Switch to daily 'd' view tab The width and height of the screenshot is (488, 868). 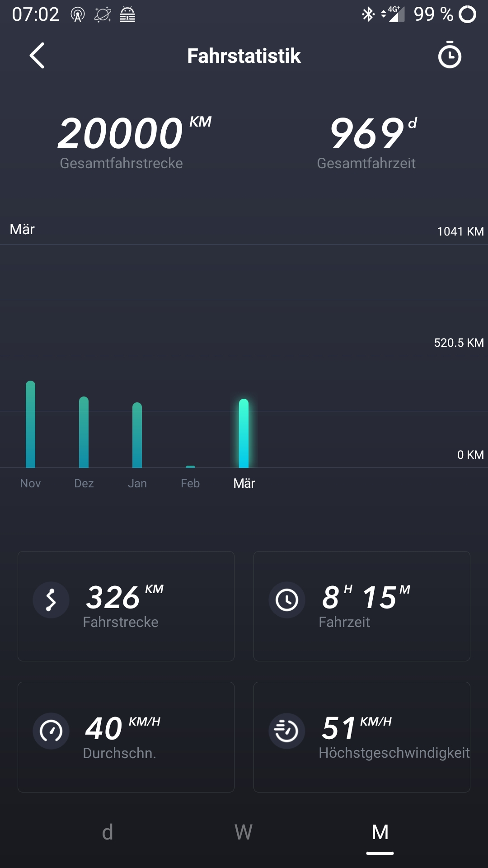[x=108, y=832]
